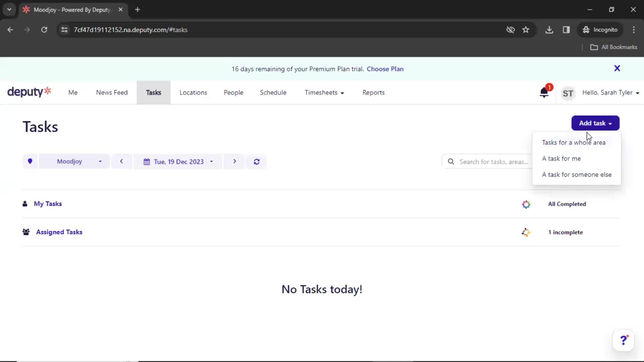The height and width of the screenshot is (362, 644).
Task: Click the Deputy logo icon
Action: point(29,92)
